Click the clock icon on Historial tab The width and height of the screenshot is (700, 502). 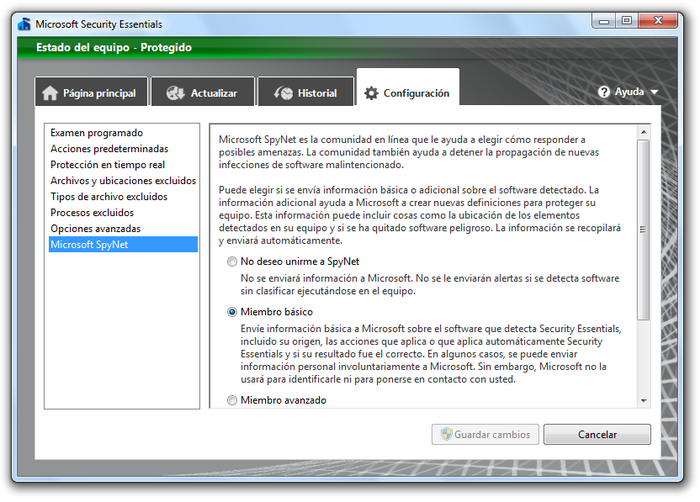point(283,93)
